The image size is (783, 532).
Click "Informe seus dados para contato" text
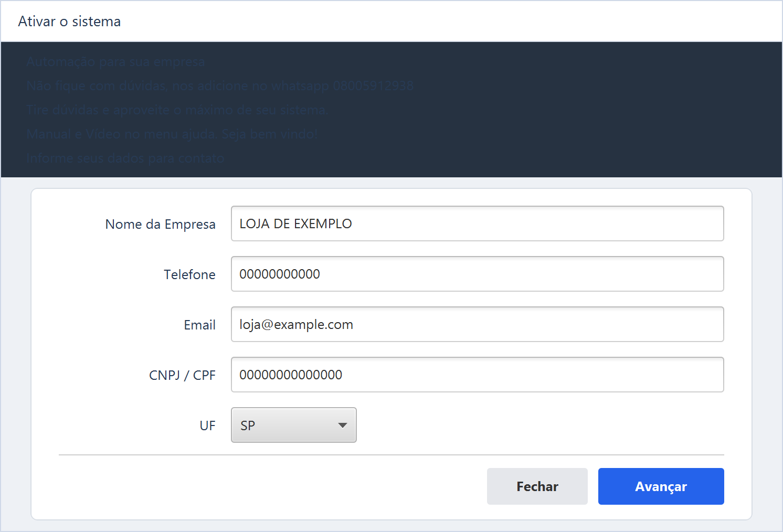(125, 158)
